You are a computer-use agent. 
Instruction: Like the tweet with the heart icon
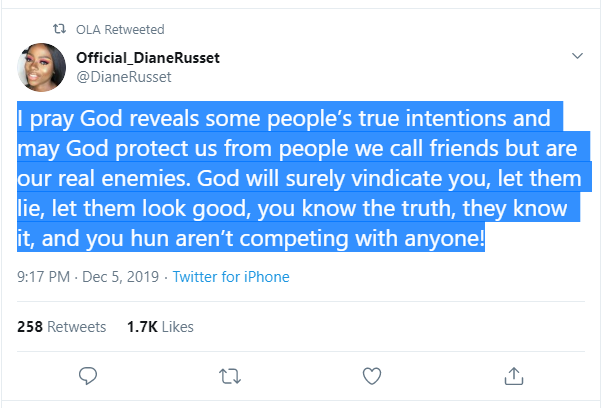click(372, 376)
